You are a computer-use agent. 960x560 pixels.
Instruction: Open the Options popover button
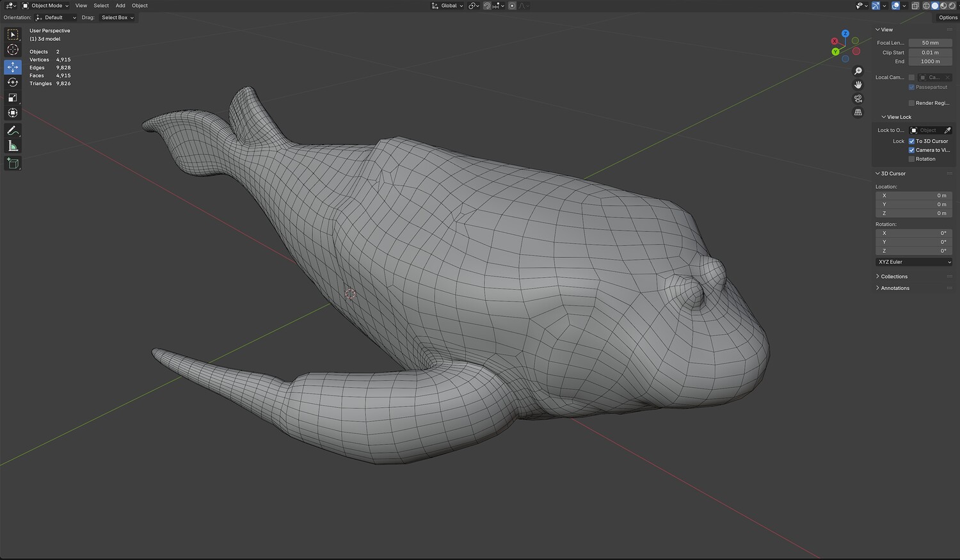948,17
